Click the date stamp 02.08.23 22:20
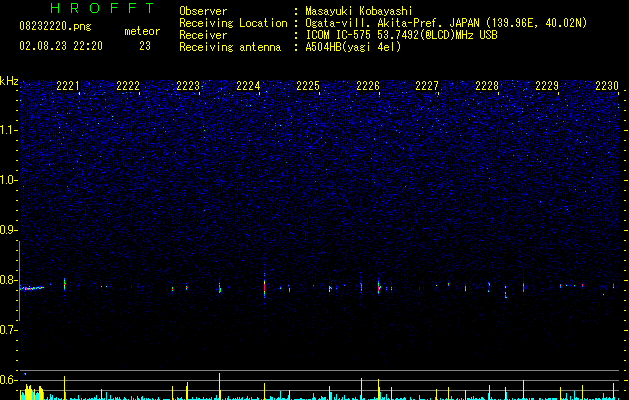Screen dimensions: 629x400 (x=61, y=46)
